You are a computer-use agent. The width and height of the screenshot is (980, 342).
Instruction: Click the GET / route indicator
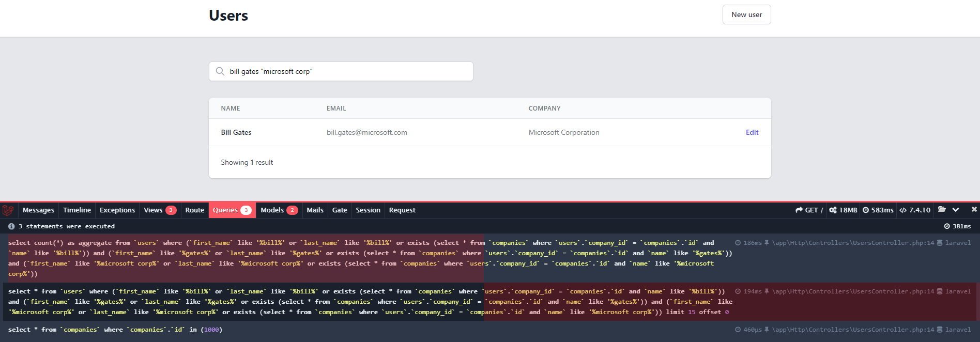809,210
